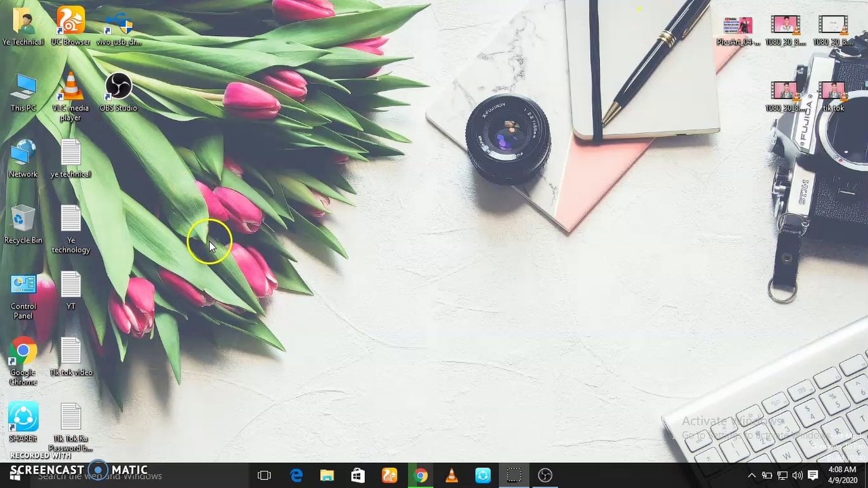The height and width of the screenshot is (488, 868).
Task: Launch the Google Chrome desktop shortcut
Action: tap(23, 362)
